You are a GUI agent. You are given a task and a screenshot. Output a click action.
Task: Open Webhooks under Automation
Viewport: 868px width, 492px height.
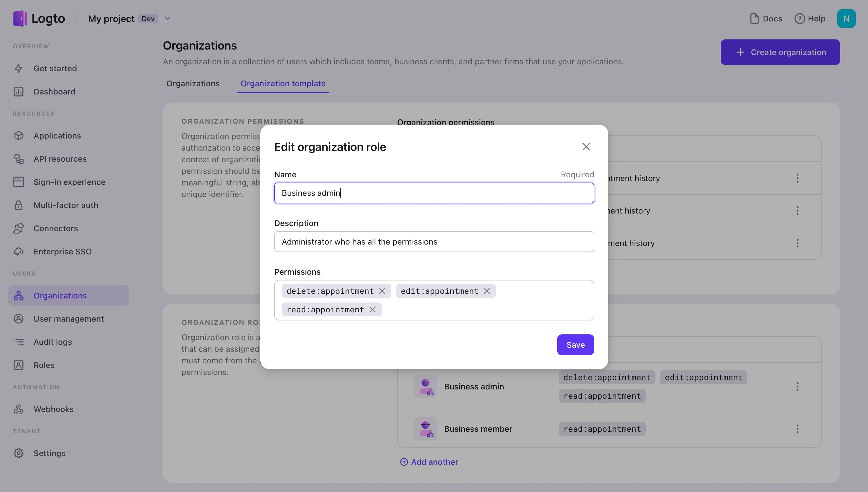pos(53,409)
